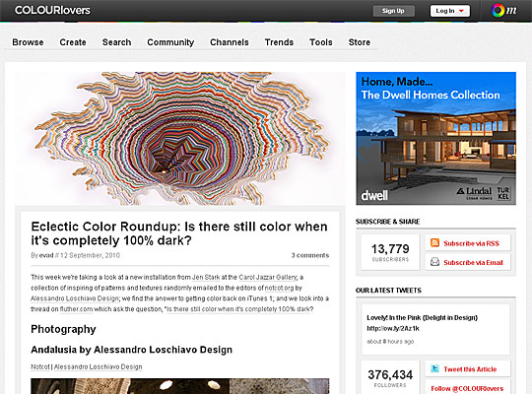Open the Community menu
Screen dimensions: 532x394
pos(170,42)
